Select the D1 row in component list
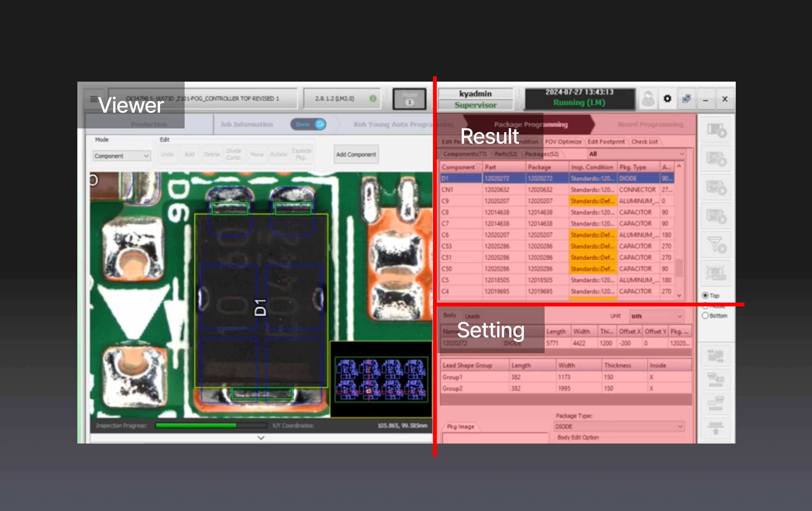The width and height of the screenshot is (812, 511). coord(557,178)
